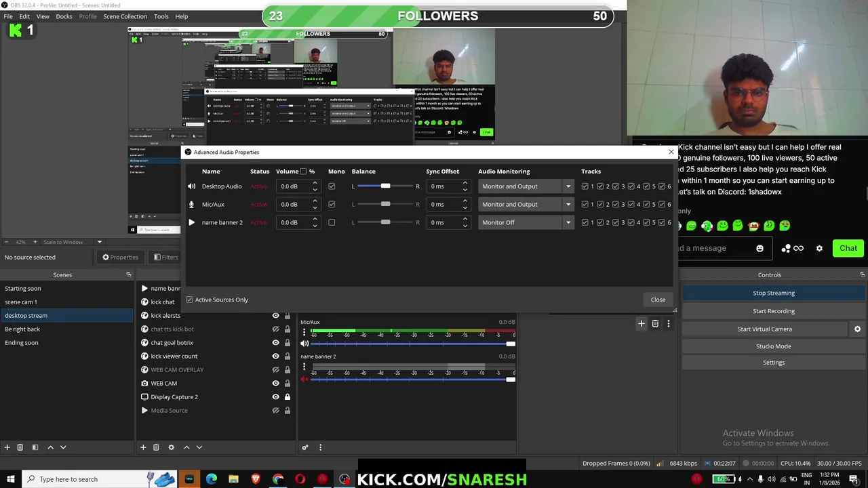Viewport: 868px width, 488px height.
Task: Open the Tools menu
Action: click(x=161, y=16)
